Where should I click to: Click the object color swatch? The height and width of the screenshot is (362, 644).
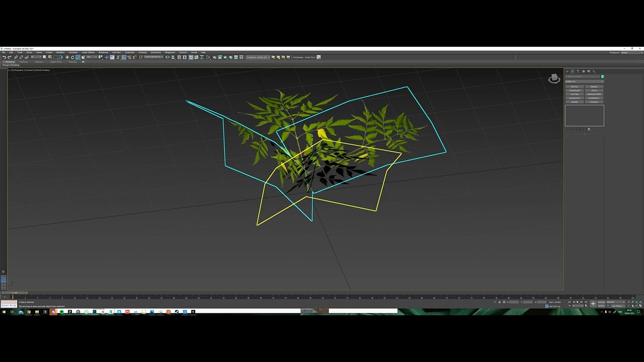[x=602, y=76]
